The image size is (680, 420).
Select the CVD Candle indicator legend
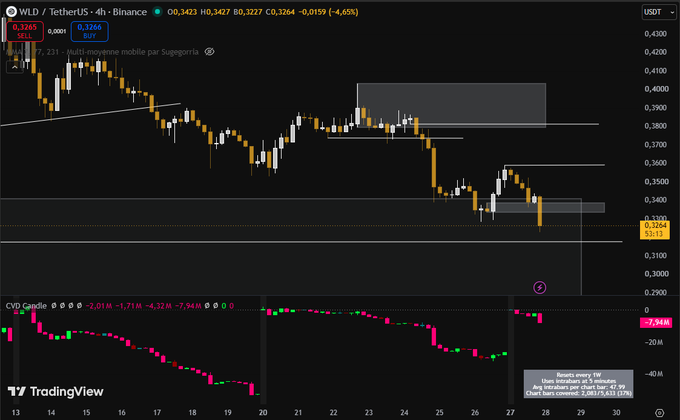point(26,305)
